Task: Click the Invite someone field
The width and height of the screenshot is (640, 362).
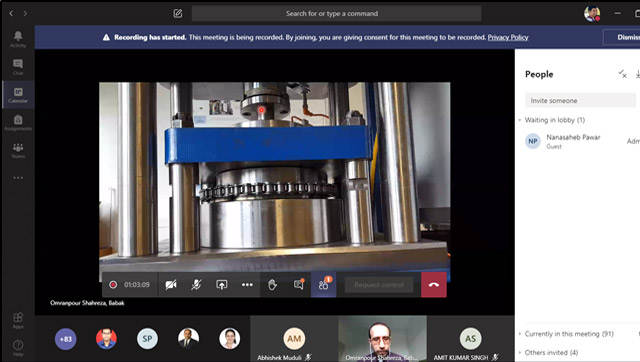Action: point(580,100)
